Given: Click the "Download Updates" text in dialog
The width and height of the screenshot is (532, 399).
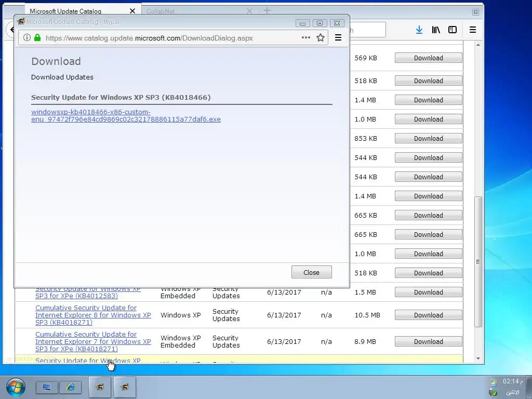Looking at the screenshot, I should click(x=62, y=77).
